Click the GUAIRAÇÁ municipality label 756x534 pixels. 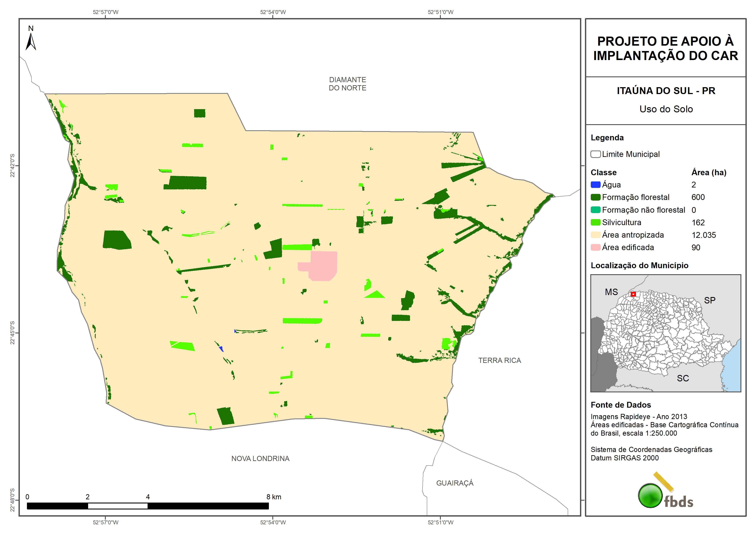pos(455,483)
